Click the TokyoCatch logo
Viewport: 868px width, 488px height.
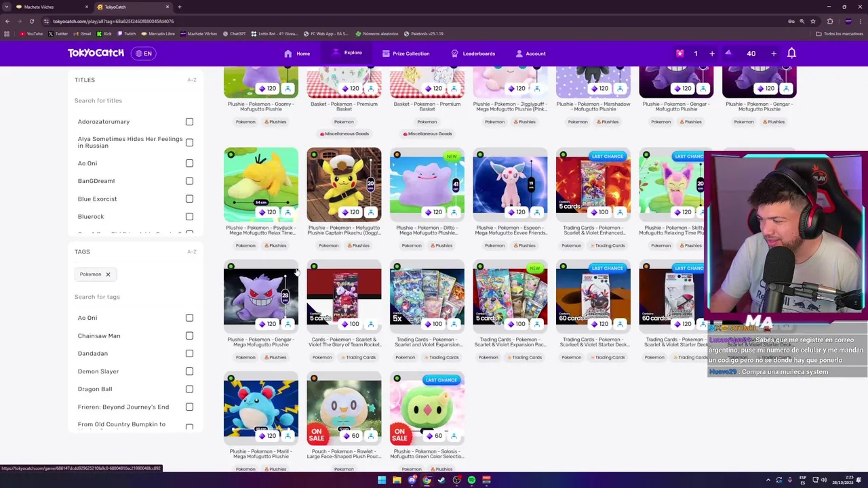pos(96,53)
